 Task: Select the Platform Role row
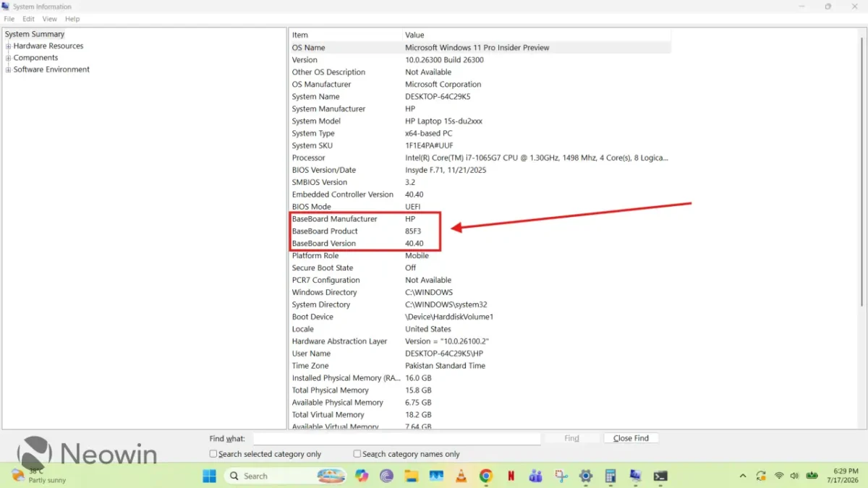click(x=480, y=256)
